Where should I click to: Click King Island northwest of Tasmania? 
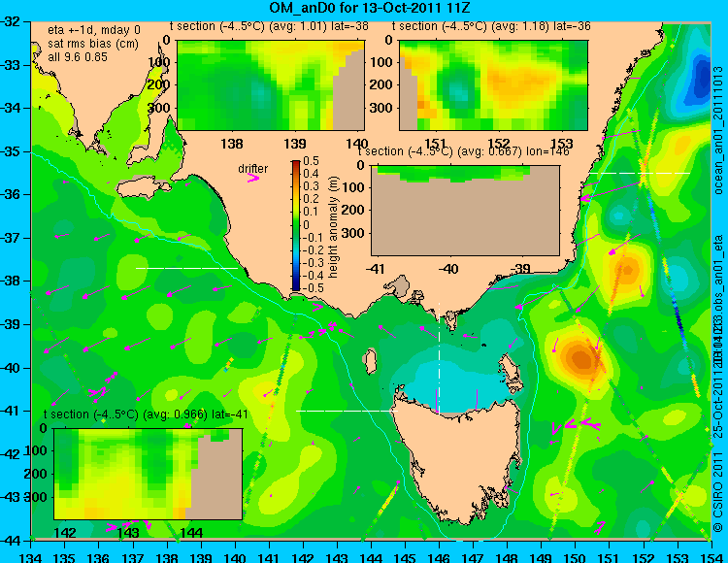[369, 361]
